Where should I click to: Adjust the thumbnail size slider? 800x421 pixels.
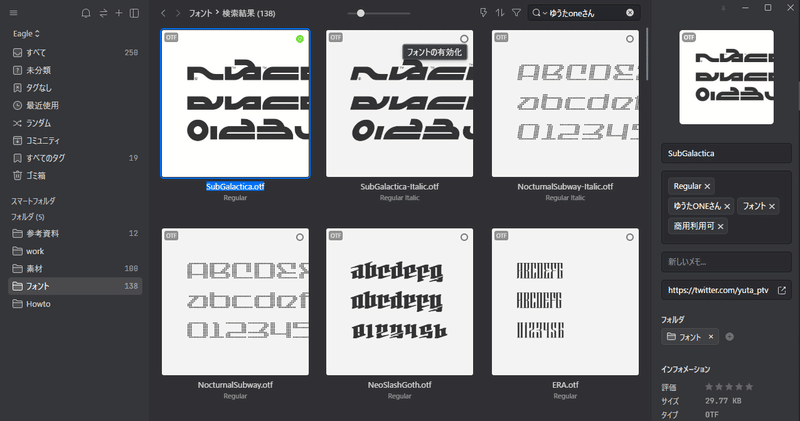click(360, 13)
